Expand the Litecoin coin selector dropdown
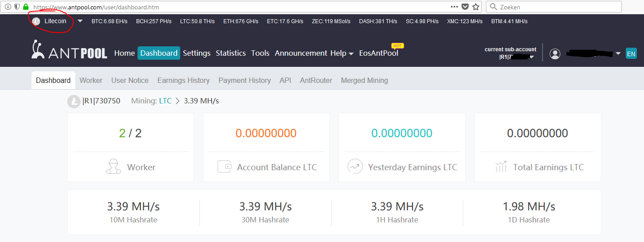Screen dimensions: 644x242 point(80,21)
